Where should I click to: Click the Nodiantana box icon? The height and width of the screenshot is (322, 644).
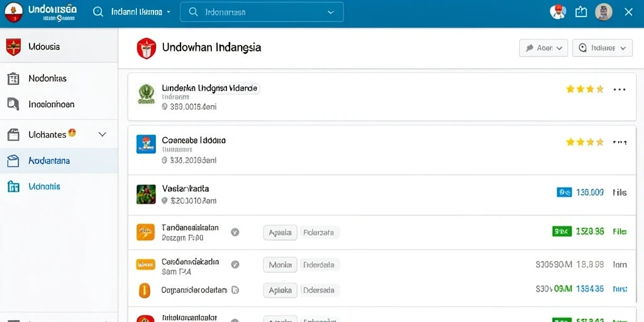point(13,160)
